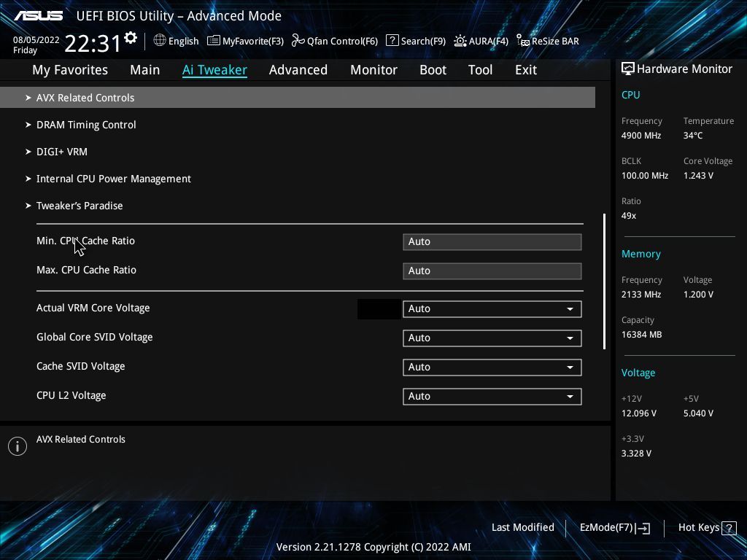Click the 08/05/2022 date text
This screenshot has height=560, width=747.
(x=36, y=40)
